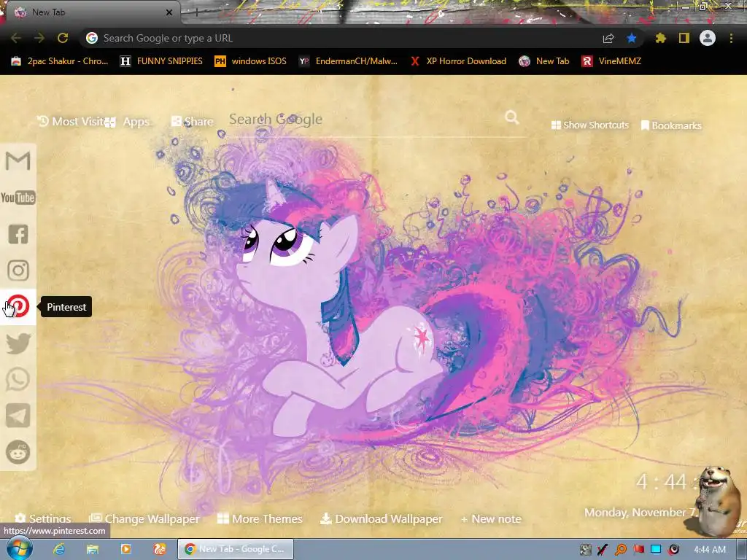The width and height of the screenshot is (747, 560).
Task: Click More Themes
Action: point(260,518)
